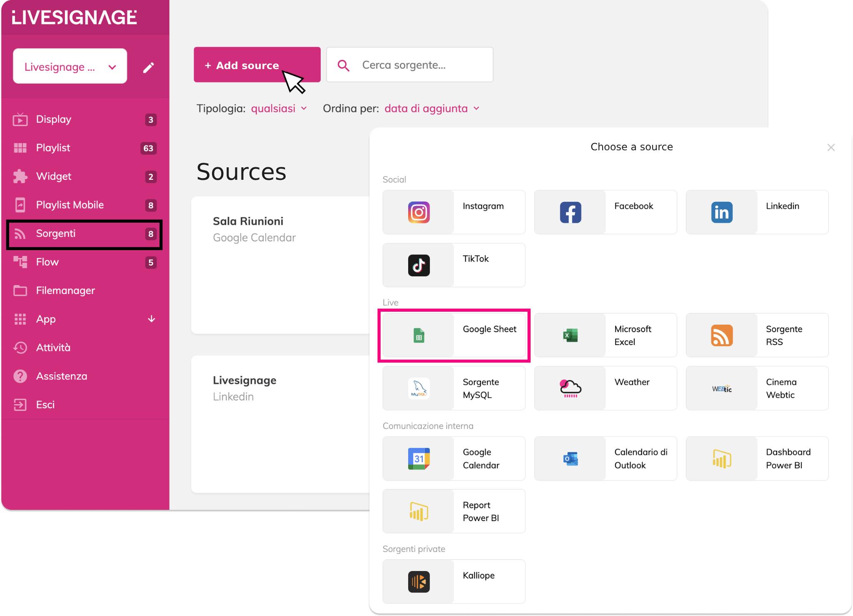Choose the Calendario di Outlook label
The image size is (853, 616).
(641, 459)
